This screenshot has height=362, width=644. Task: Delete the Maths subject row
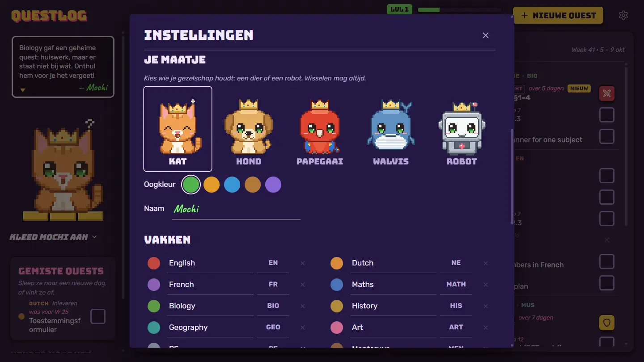(x=486, y=285)
